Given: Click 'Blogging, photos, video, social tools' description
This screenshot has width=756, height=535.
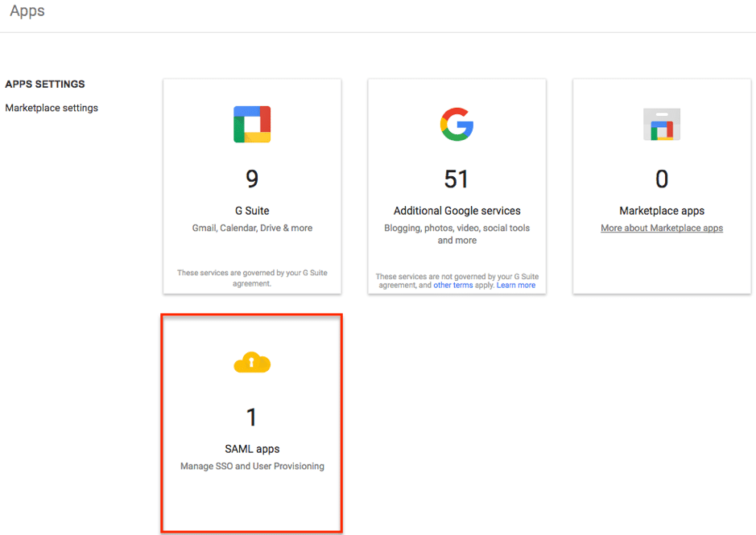Looking at the screenshot, I should pos(457,234).
